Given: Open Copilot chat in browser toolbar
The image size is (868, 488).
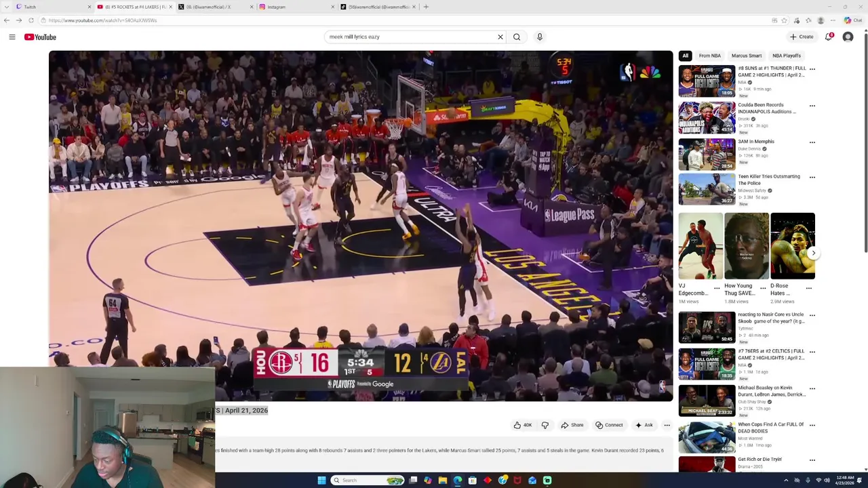Looking at the screenshot, I should (852, 20).
